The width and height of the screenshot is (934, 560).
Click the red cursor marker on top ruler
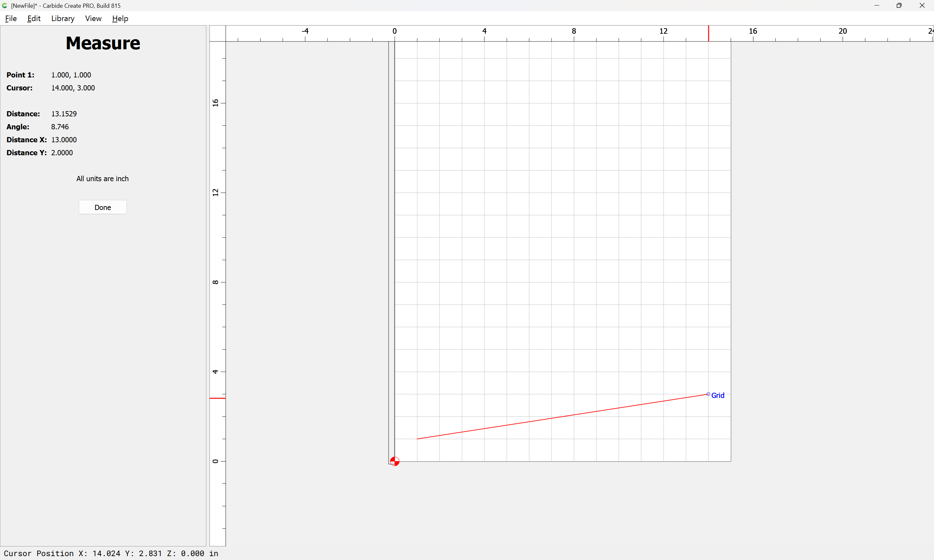coord(709,34)
